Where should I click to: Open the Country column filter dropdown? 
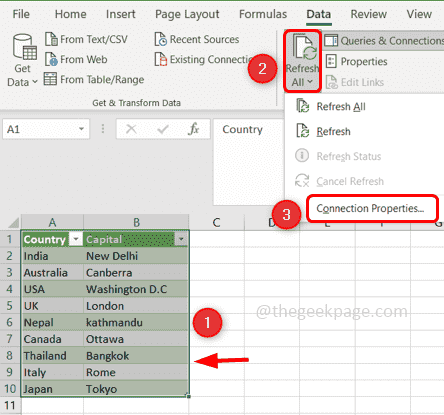(76, 239)
